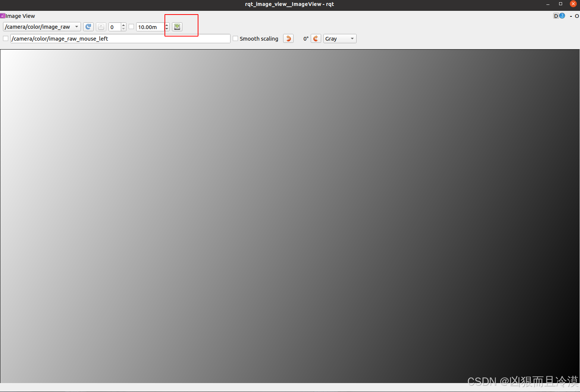The image size is (580, 392).
Task: Minimize the rqt window
Action: click(548, 4)
